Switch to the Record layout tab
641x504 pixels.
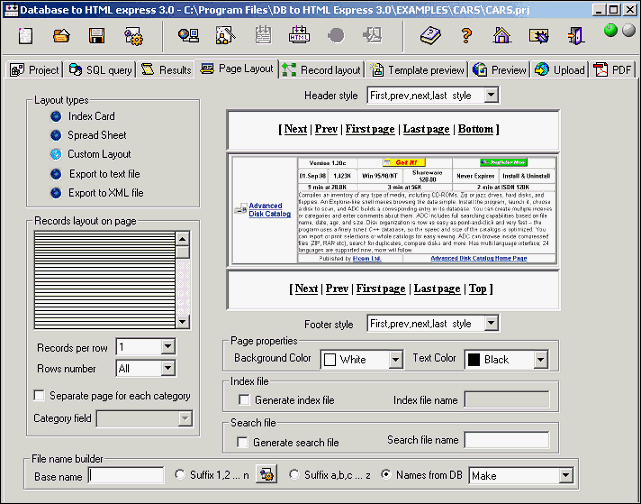[x=322, y=70]
